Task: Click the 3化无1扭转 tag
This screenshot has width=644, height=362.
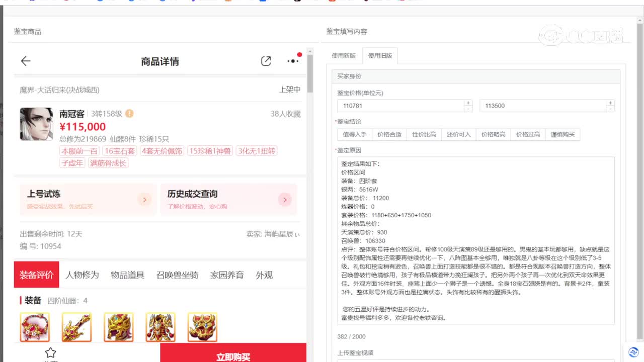Action: coord(257,151)
